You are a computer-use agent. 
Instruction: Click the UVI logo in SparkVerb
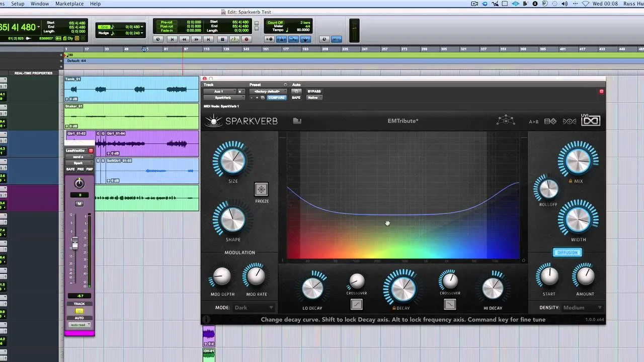pyautogui.click(x=591, y=121)
